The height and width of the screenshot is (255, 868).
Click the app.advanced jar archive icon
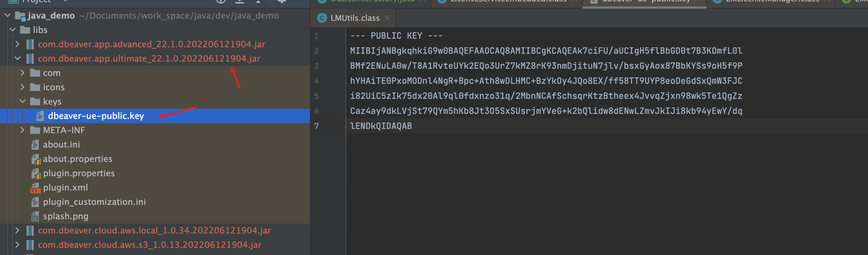point(30,44)
